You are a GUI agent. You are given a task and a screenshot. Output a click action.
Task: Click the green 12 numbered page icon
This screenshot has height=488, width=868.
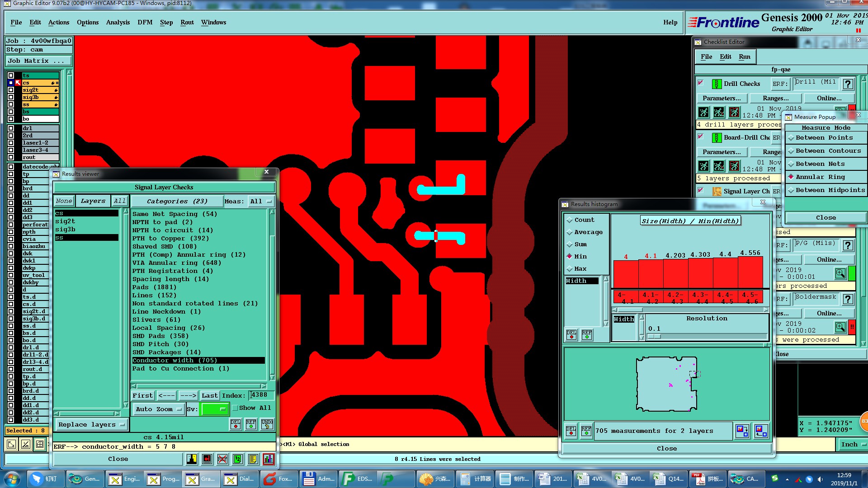coord(237,459)
